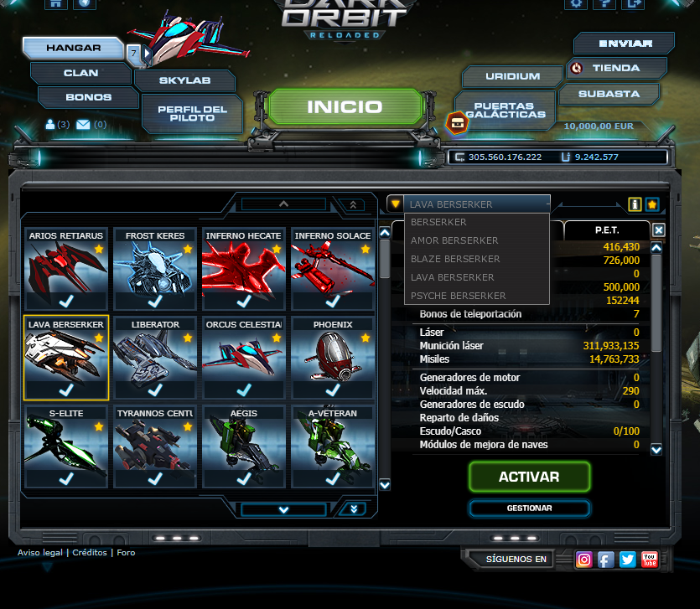Switch to the P.E.T. tab
Image resolution: width=700 pixels, height=609 pixels.
tap(607, 230)
